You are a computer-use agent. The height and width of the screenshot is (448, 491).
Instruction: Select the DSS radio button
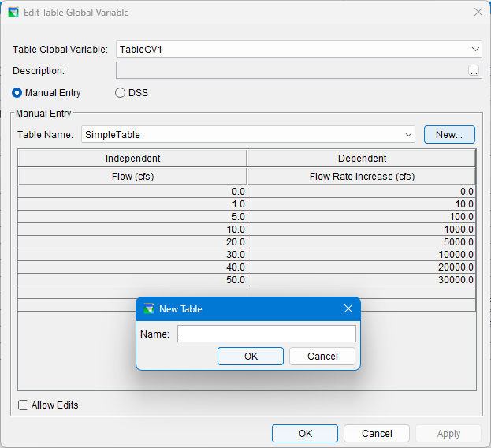pyautogui.click(x=121, y=93)
